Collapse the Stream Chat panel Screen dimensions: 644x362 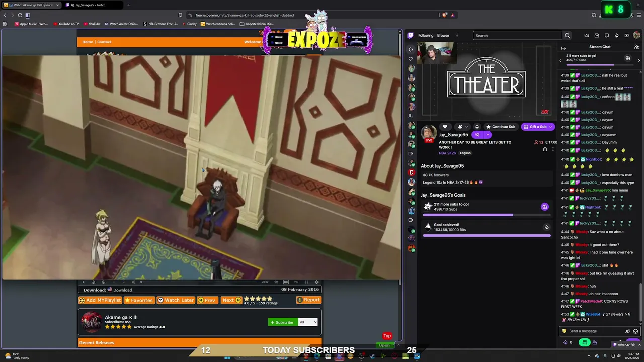click(x=563, y=48)
